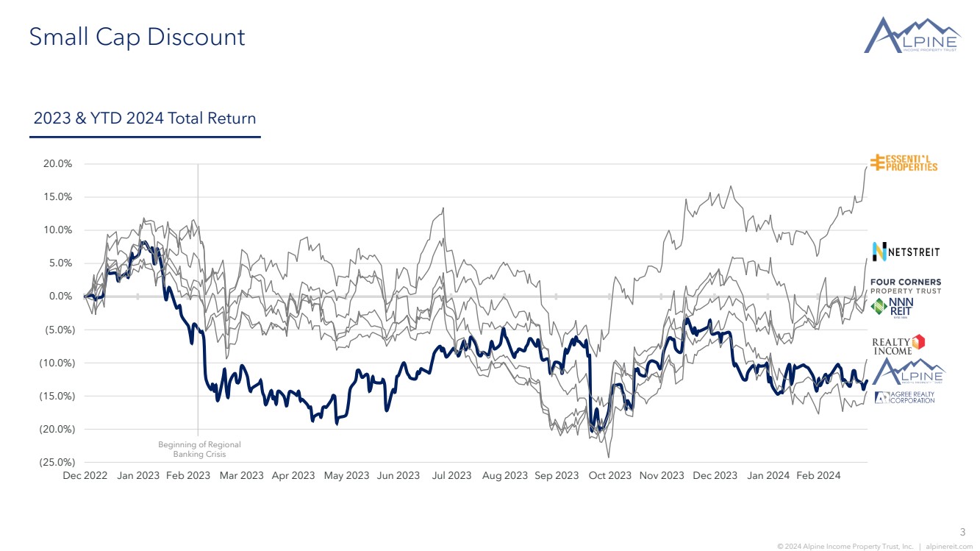Select the Oct 2023 axis label
The width and height of the screenshot is (980, 551).
(609, 476)
